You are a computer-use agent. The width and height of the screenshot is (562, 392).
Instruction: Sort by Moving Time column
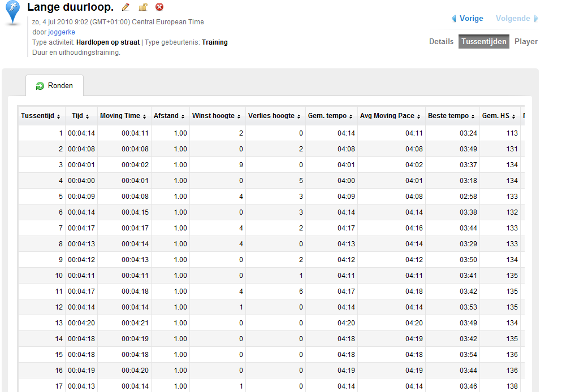point(123,116)
